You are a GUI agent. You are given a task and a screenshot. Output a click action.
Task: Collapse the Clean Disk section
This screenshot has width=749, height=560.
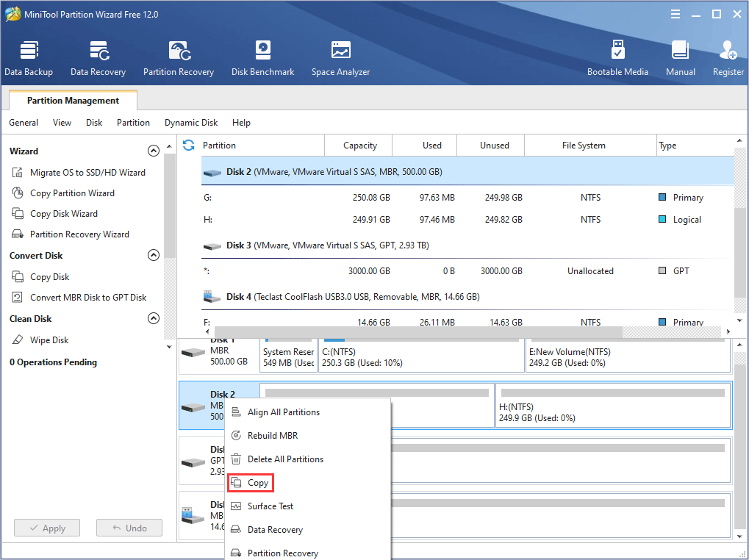point(154,318)
